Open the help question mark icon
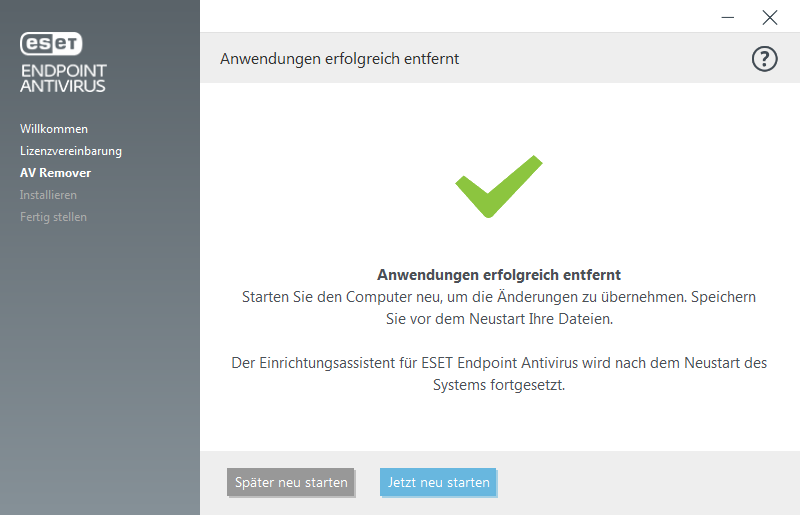This screenshot has height=515, width=800. pos(764,59)
